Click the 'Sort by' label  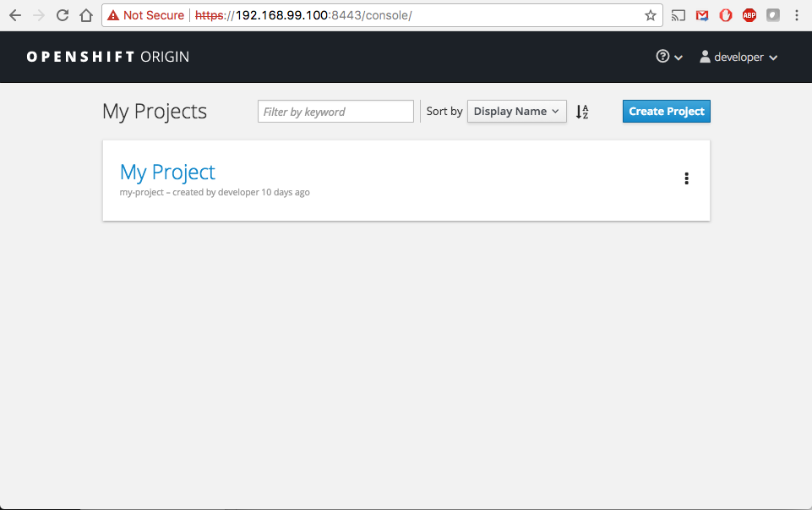tap(444, 112)
